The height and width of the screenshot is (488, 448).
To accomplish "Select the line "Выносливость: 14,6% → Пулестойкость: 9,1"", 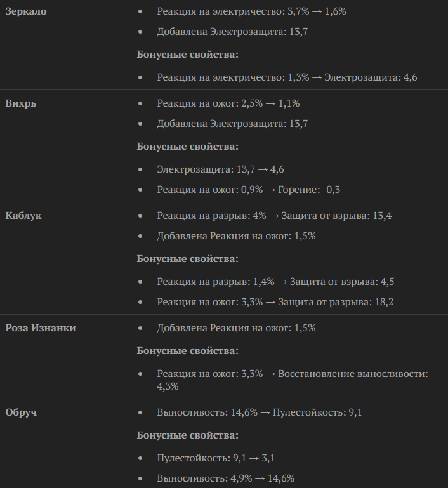I will click(260, 412).
